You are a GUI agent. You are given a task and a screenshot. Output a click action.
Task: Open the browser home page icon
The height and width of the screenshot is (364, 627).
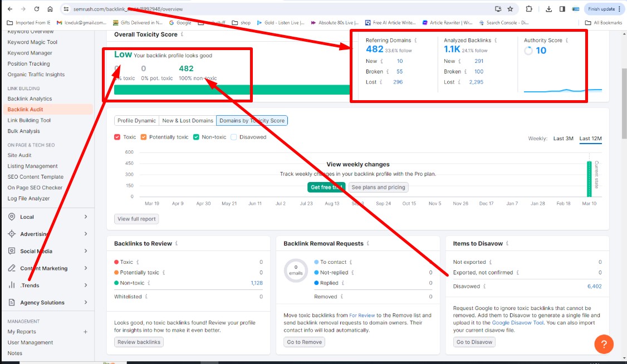point(50,9)
